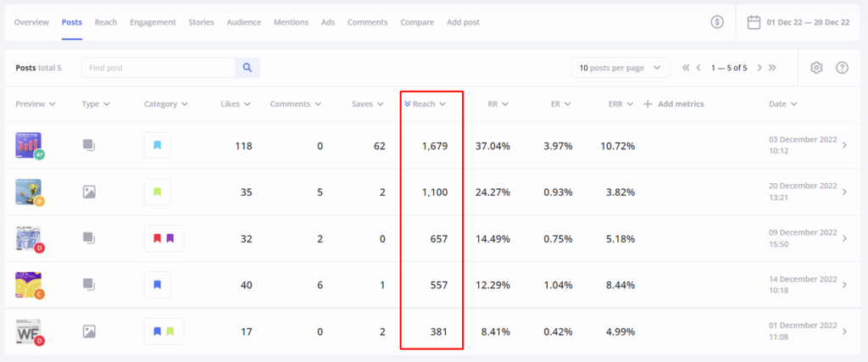Switch to the Engagement tab
Image resolution: width=868 pixels, height=362 pixels.
pyautogui.click(x=153, y=22)
